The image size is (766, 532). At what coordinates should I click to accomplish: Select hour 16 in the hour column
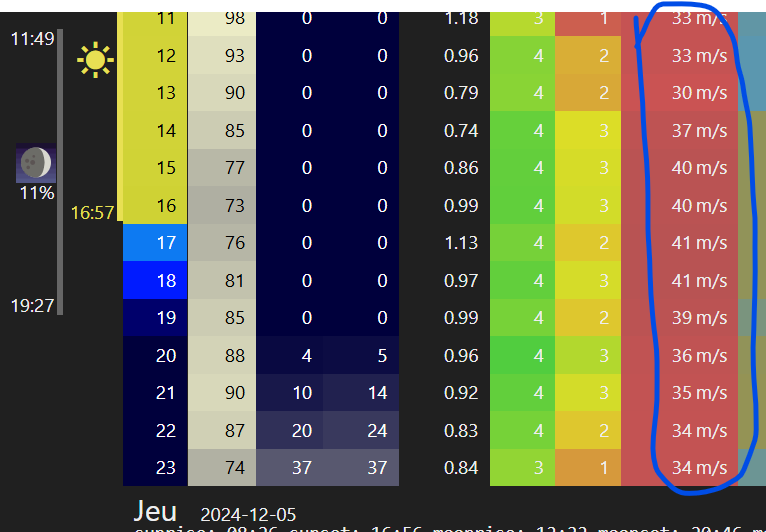coord(155,205)
